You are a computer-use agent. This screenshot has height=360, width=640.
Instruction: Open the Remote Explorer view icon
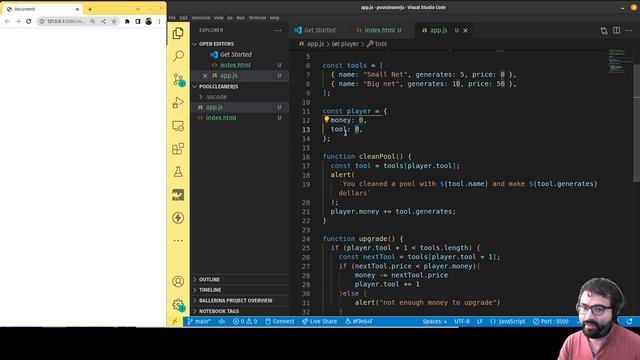pos(178,126)
